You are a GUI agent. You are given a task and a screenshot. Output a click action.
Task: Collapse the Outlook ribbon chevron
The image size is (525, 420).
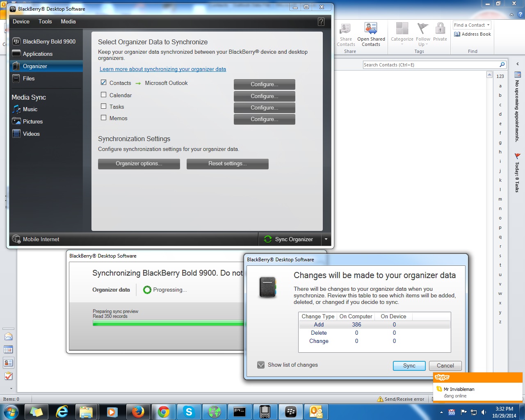(x=511, y=14)
